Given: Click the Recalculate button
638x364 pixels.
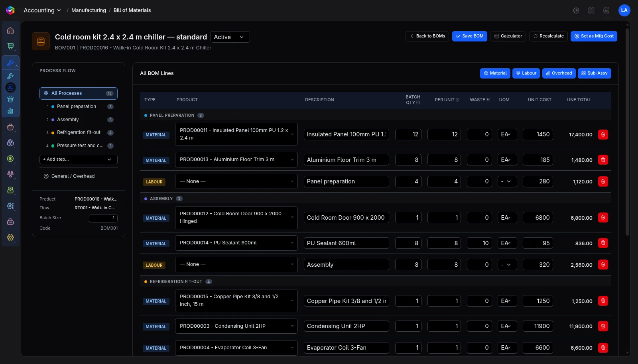Looking at the screenshot, I should (x=548, y=36).
